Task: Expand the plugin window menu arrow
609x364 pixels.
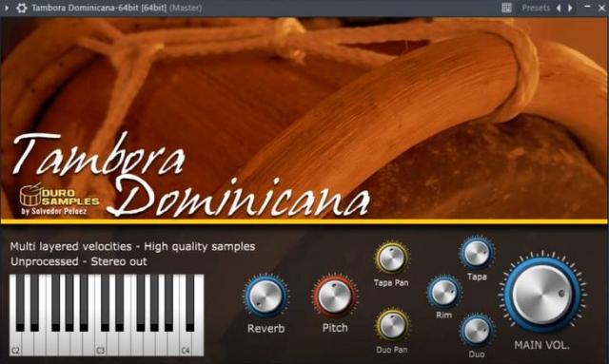Action: pos(7,8)
